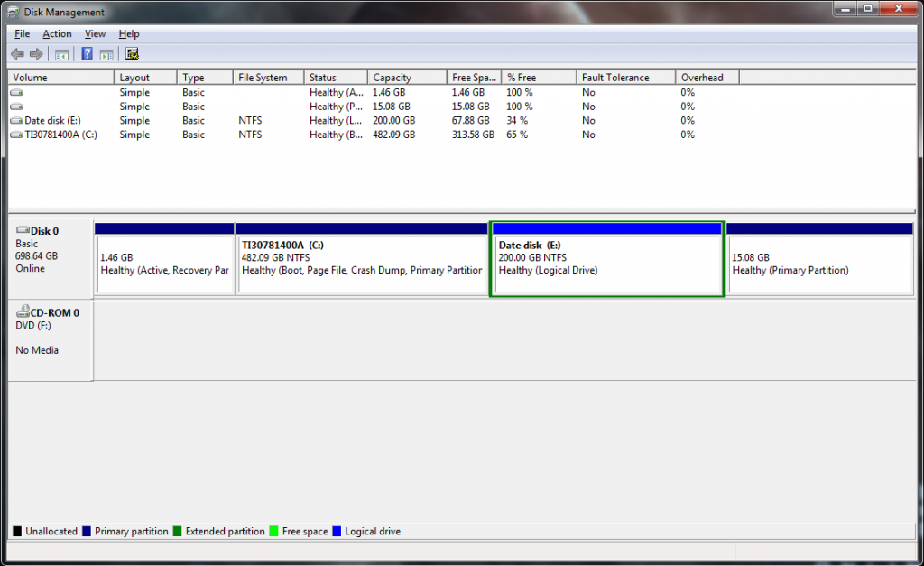Toggle the Show/Hide Action Pane icon
This screenshot has width=924, height=566.
pyautogui.click(x=106, y=54)
